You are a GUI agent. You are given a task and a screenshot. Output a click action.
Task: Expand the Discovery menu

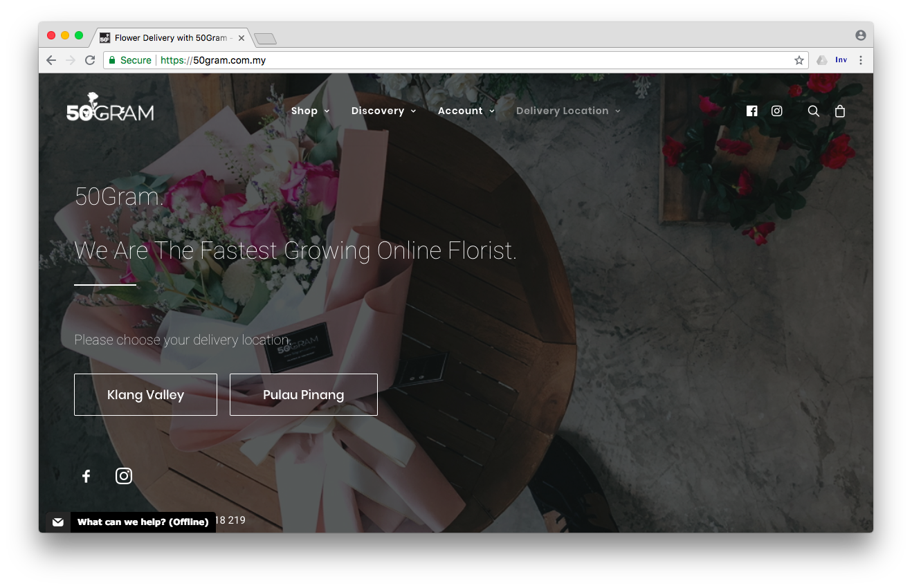[x=383, y=111]
